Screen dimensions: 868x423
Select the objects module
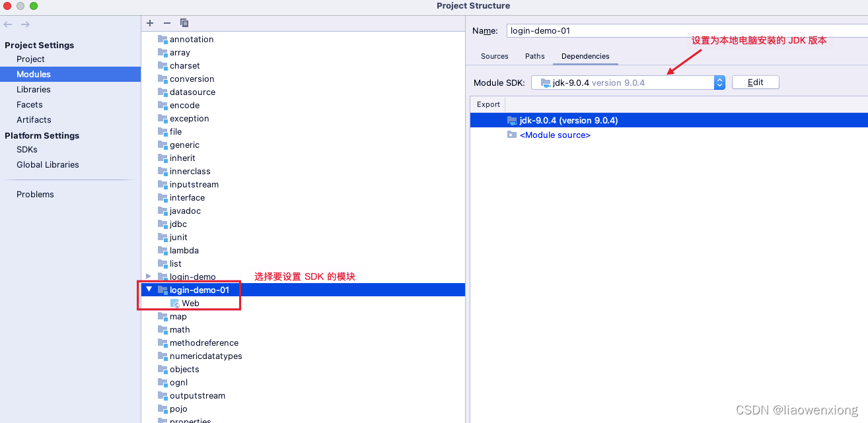[184, 370]
